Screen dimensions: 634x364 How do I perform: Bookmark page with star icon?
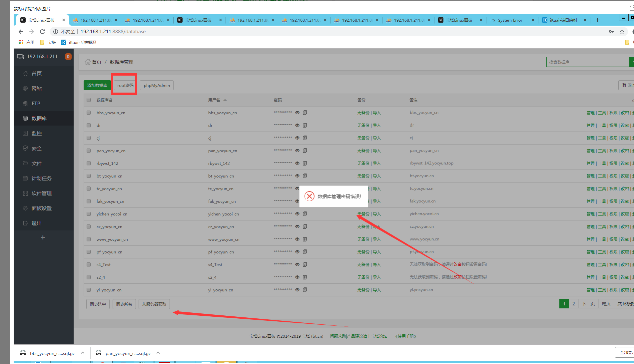pyautogui.click(x=622, y=32)
